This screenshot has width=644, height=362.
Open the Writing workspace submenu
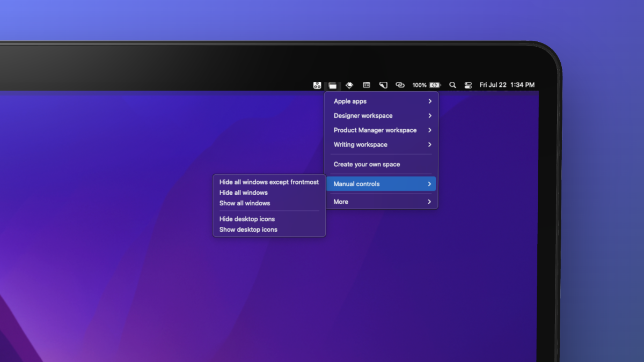[x=382, y=145]
